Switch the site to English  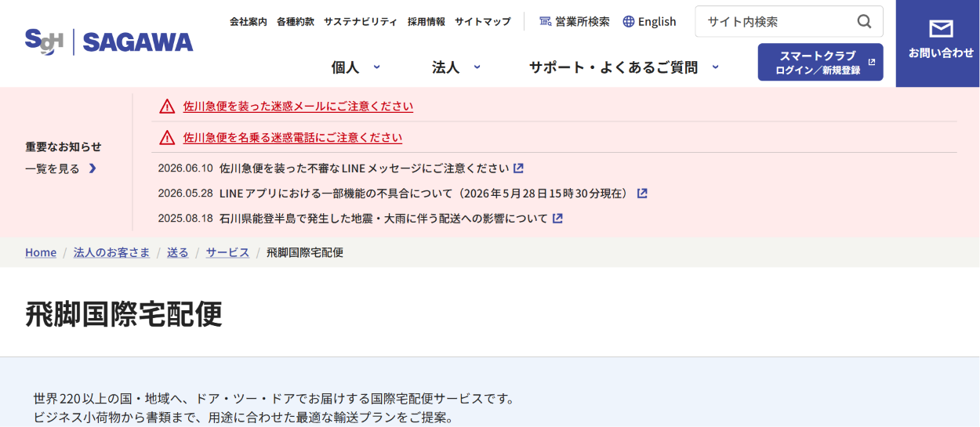649,22
